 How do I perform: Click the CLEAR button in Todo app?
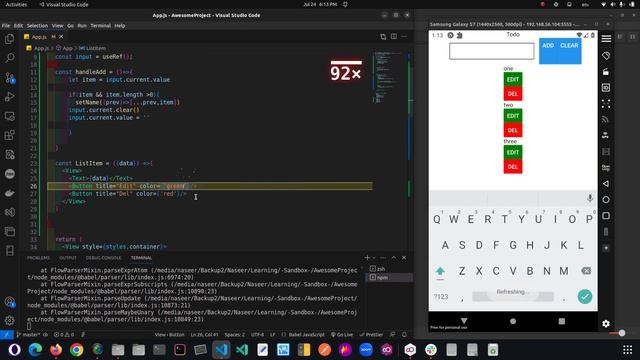click(569, 46)
